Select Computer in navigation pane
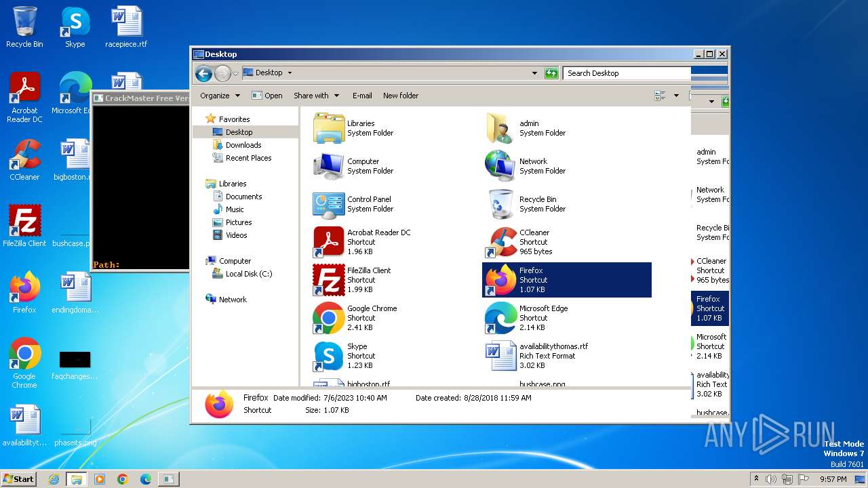The height and width of the screenshot is (488, 868). click(229, 261)
